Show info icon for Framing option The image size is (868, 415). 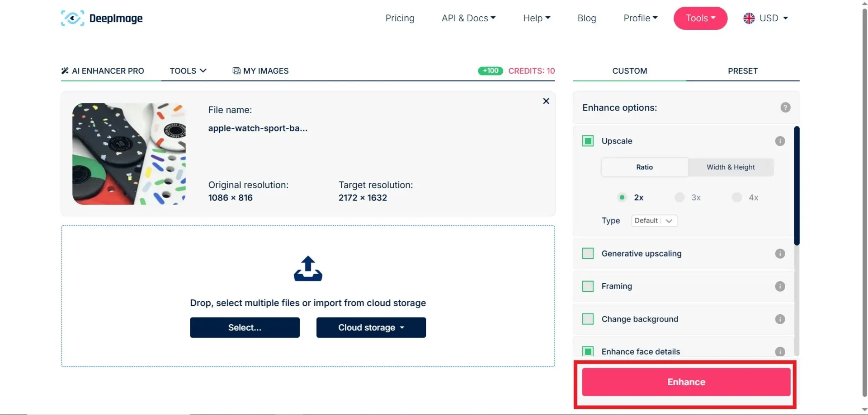(x=780, y=286)
